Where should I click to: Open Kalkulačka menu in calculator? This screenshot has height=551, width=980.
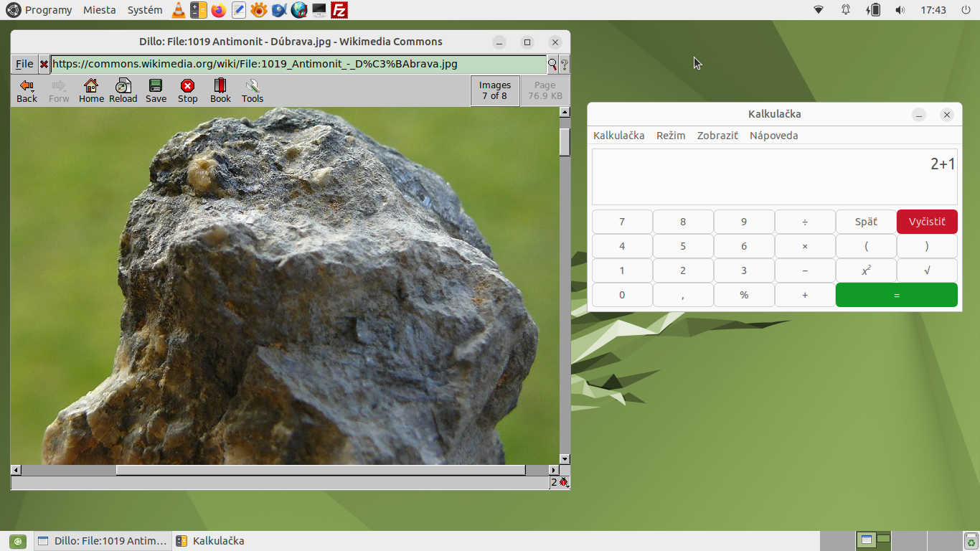coord(618,136)
